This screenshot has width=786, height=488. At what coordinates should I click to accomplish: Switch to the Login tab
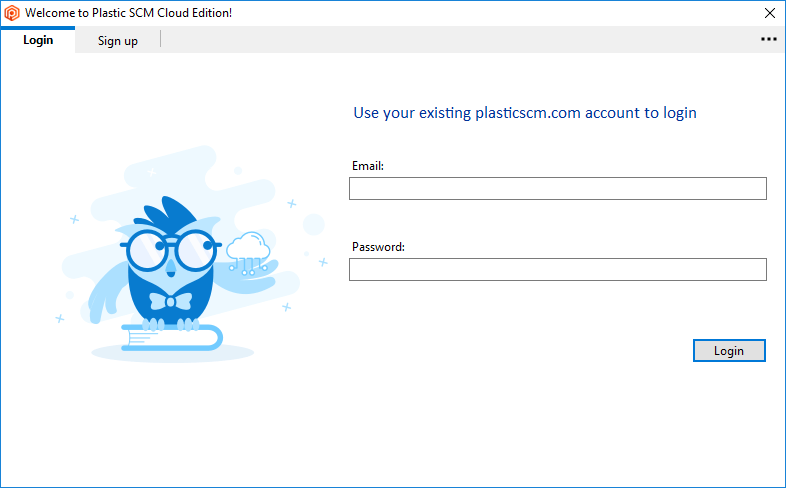(x=38, y=40)
